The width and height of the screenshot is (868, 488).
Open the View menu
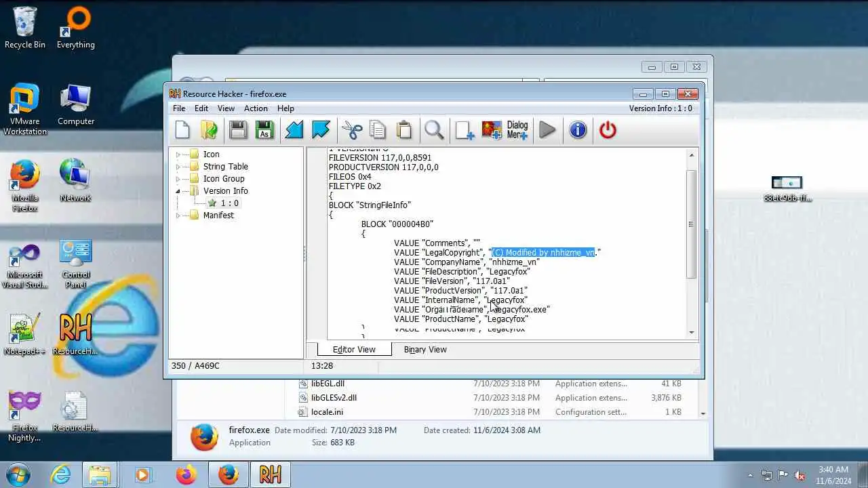coord(226,108)
